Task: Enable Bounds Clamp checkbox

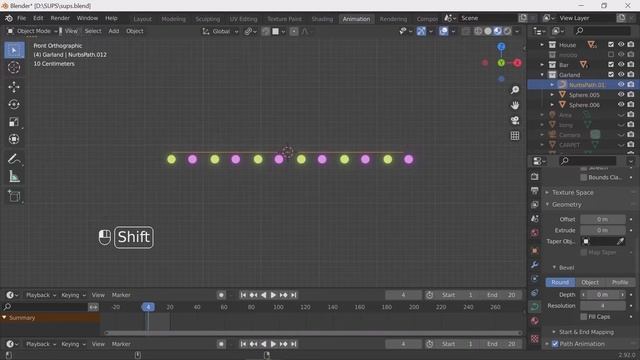Action: [x=584, y=178]
